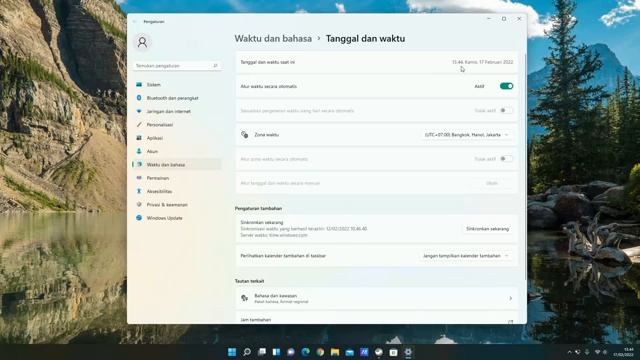Open Jaringan dan internet settings
This screenshot has width=640, height=360.
pyautogui.click(x=176, y=111)
